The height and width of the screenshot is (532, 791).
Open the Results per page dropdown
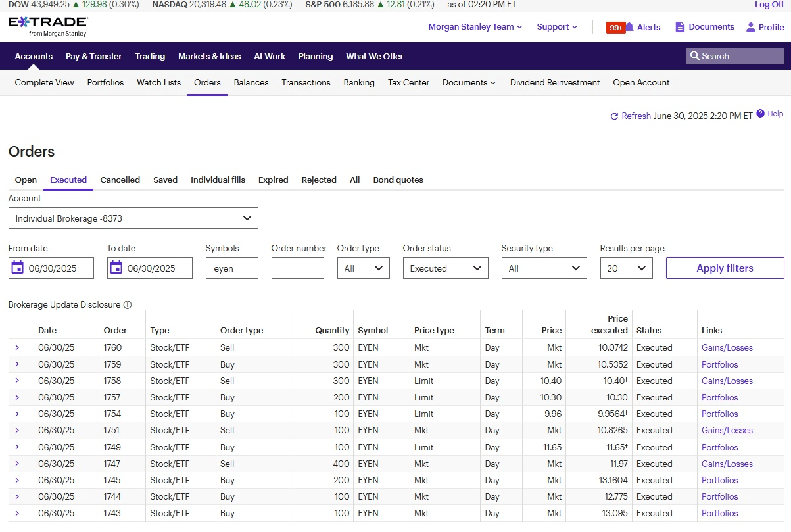point(626,268)
